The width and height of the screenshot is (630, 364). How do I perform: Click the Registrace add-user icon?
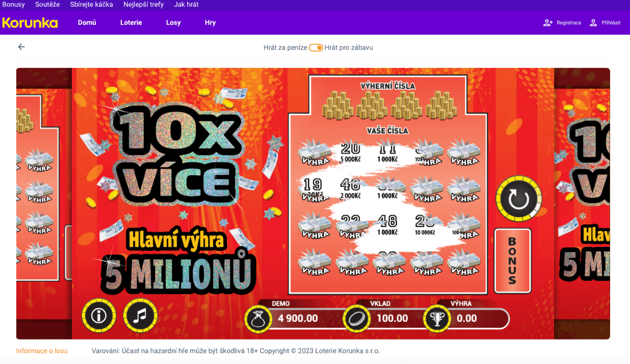point(548,23)
